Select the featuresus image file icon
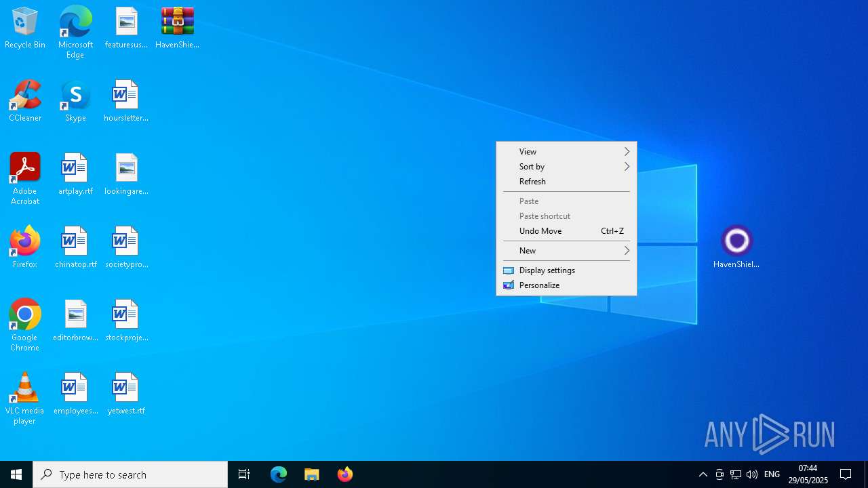The image size is (868, 488). [126, 28]
